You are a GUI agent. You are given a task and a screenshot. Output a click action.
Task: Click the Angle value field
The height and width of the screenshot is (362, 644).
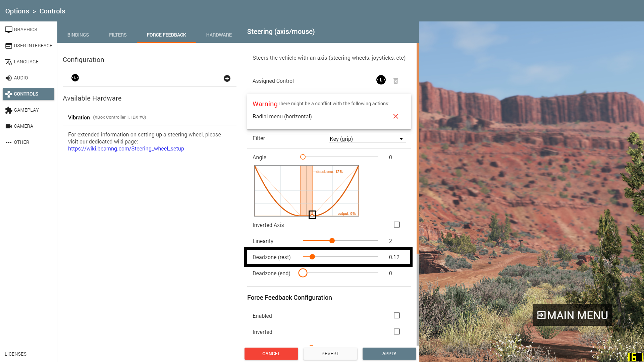pos(397,157)
